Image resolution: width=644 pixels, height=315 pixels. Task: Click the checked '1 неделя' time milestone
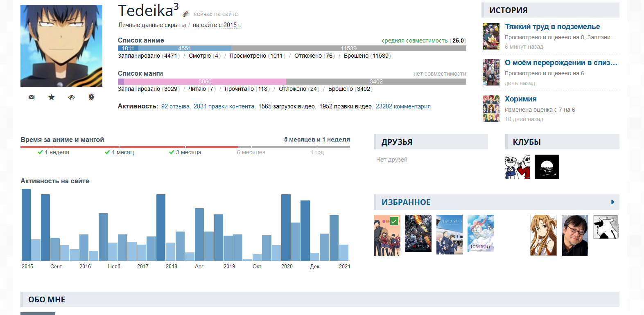pyautogui.click(x=53, y=152)
